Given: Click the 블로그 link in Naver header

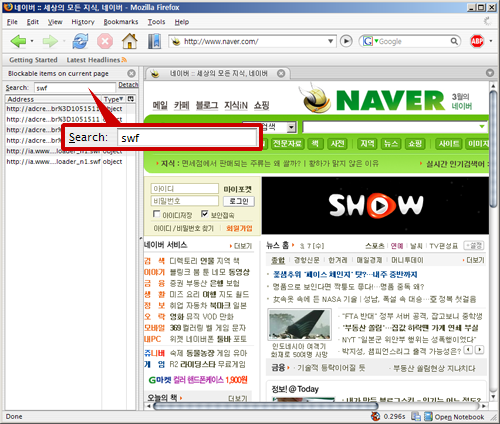Looking at the screenshot, I should [207, 106].
